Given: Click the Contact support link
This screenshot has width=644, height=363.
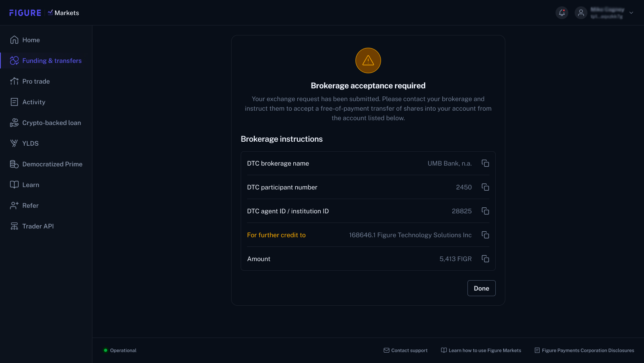Looking at the screenshot, I should (406, 350).
